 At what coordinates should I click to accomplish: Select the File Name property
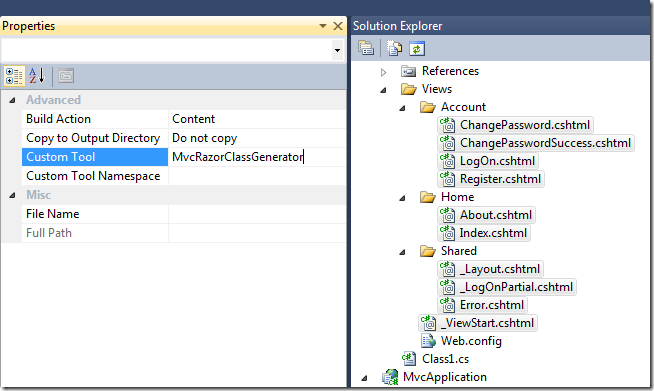(53, 214)
